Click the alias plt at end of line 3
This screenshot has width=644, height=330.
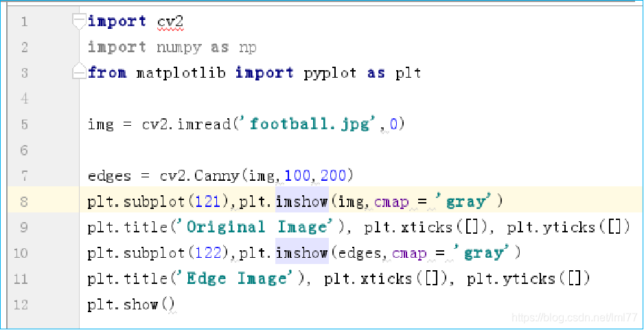coord(409,74)
